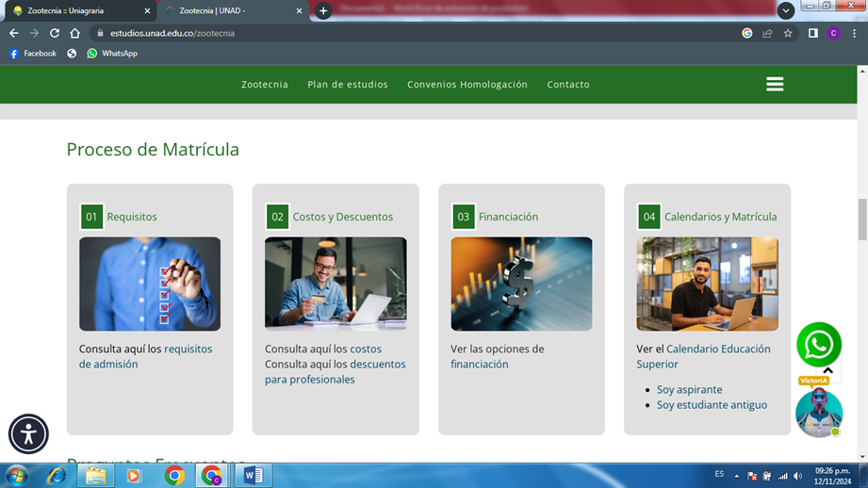Bookmark this page with the star icon

pos(788,33)
